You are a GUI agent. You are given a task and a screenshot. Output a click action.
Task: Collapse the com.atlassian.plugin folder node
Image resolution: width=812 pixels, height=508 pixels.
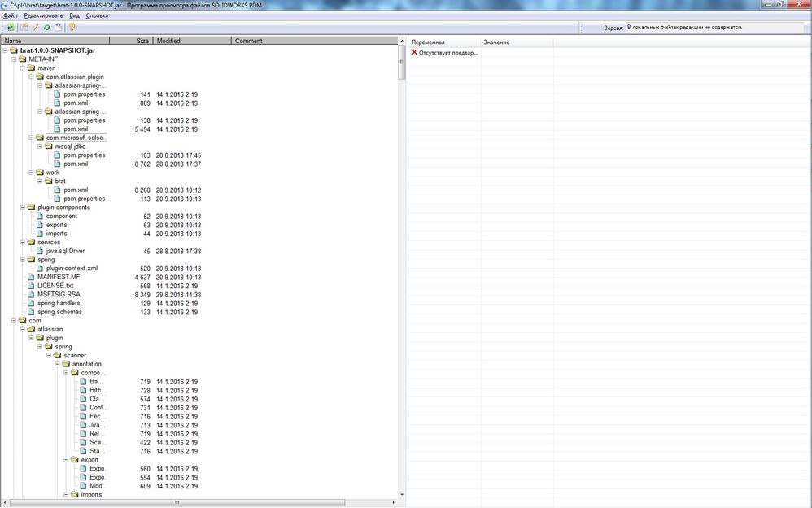tap(31, 77)
